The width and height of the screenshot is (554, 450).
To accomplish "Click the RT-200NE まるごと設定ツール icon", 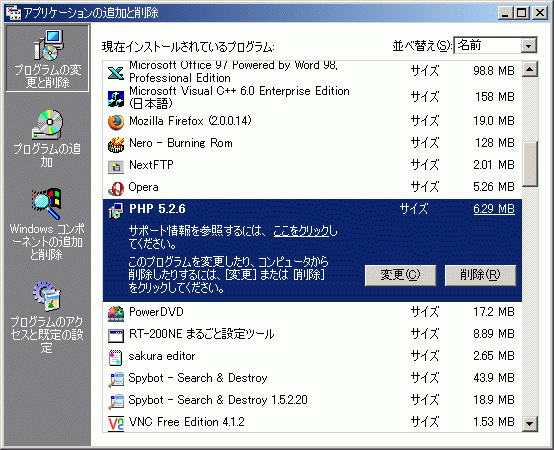I will coord(116,336).
